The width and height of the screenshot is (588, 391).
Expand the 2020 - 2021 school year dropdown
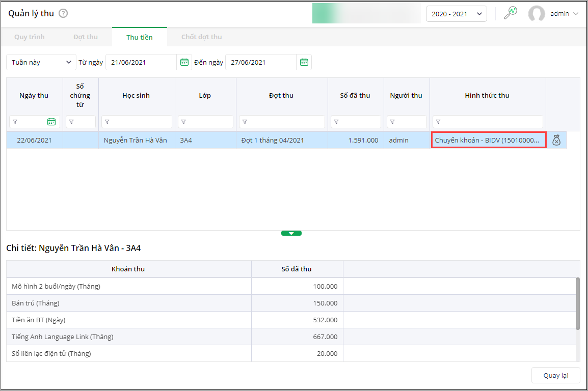pos(457,14)
